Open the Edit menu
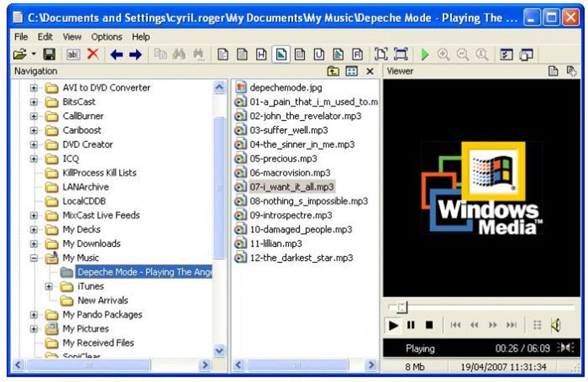Screen dimensions: 588x382 [45, 37]
